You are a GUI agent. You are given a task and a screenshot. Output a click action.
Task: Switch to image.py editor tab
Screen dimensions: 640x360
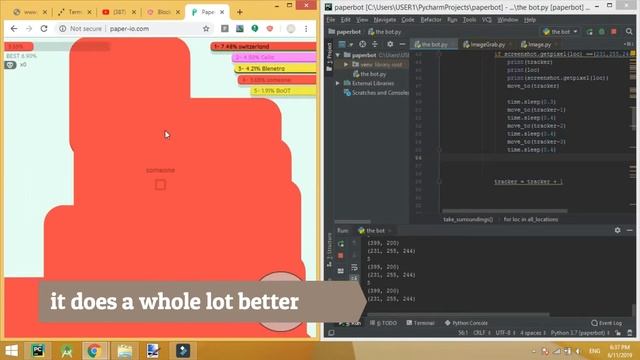coord(536,44)
